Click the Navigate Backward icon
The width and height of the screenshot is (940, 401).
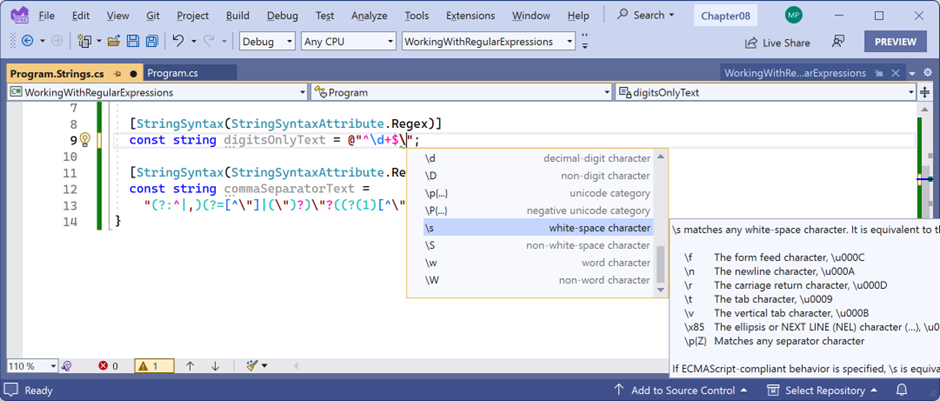27,42
